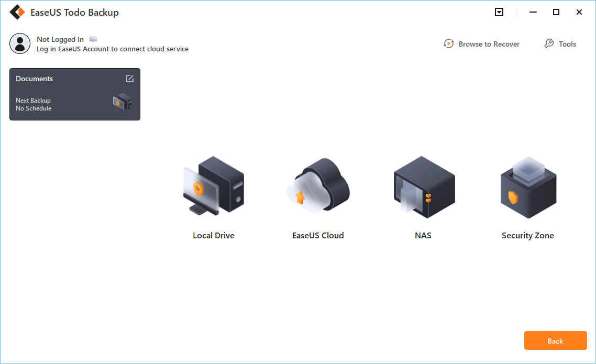Image resolution: width=596 pixels, height=364 pixels.
Task: Click the computer icon in Documents task
Action: pos(123,103)
